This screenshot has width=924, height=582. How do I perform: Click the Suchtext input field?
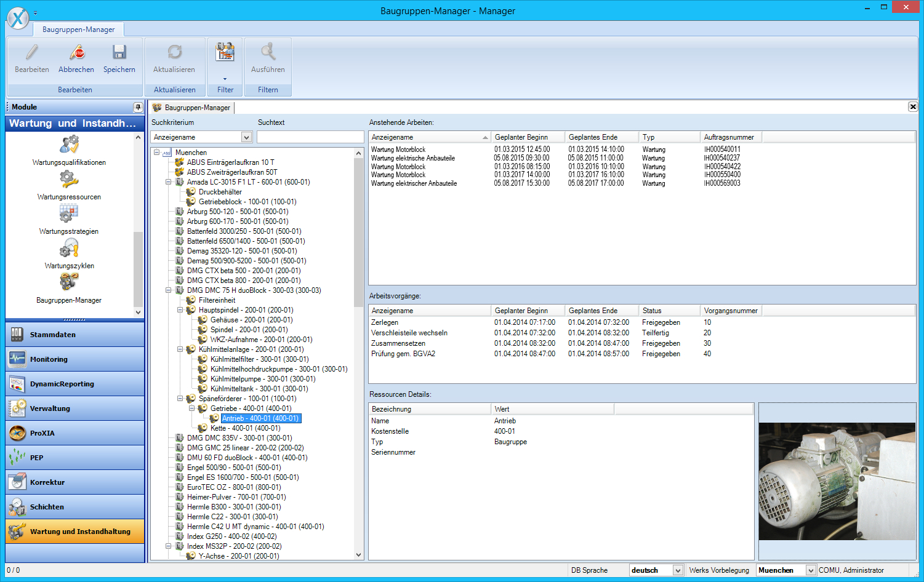310,137
